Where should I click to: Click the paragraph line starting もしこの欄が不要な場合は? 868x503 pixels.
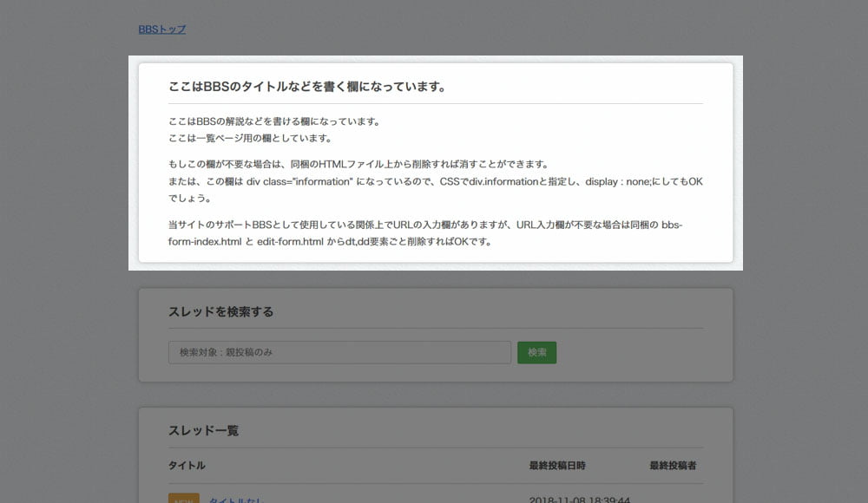[358, 165]
